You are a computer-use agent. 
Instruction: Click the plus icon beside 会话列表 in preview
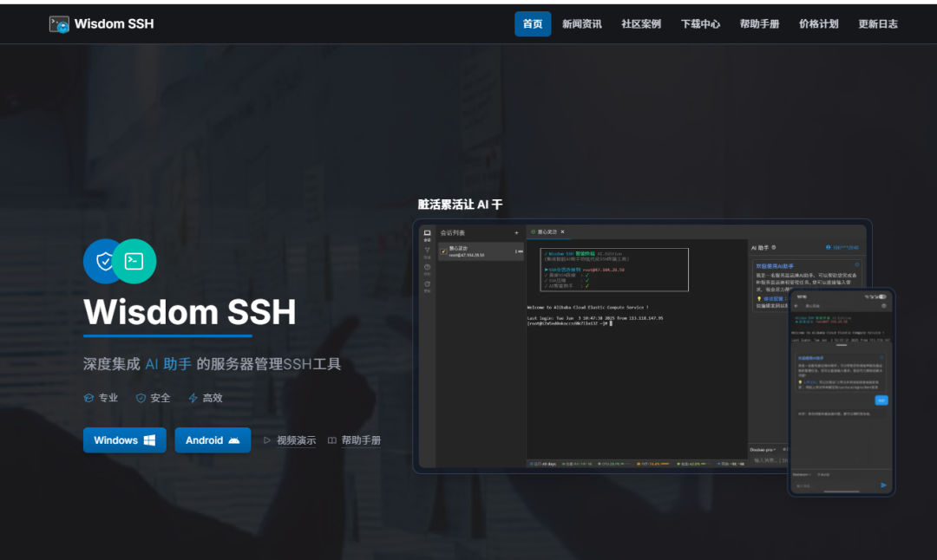tap(516, 233)
